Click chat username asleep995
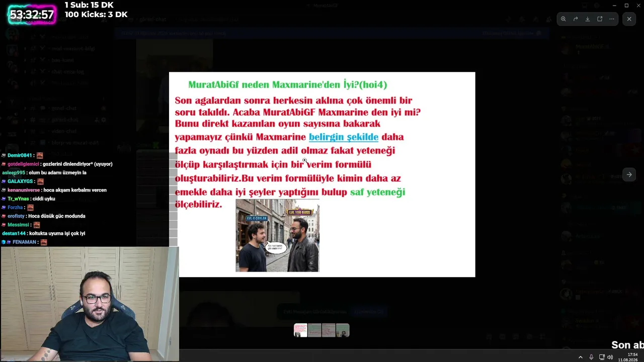 14,172
